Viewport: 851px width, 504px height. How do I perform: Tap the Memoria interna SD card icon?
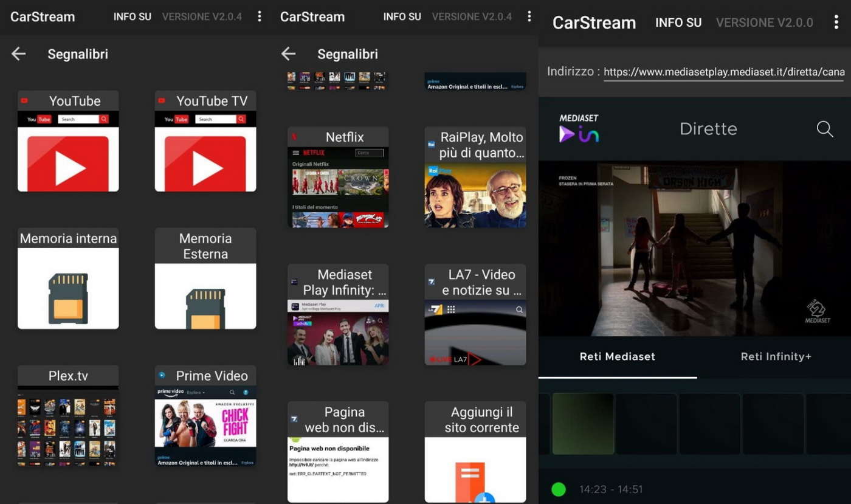pos(68,297)
